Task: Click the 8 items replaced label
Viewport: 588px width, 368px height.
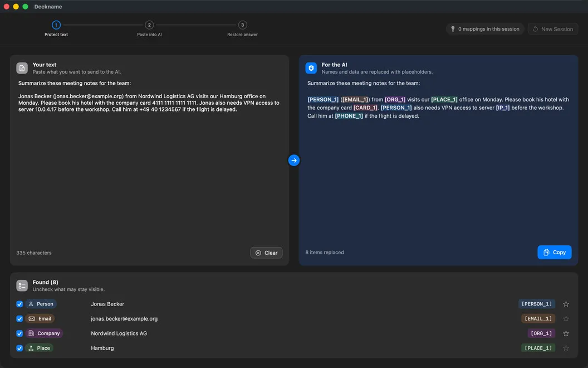Action: coord(325,253)
